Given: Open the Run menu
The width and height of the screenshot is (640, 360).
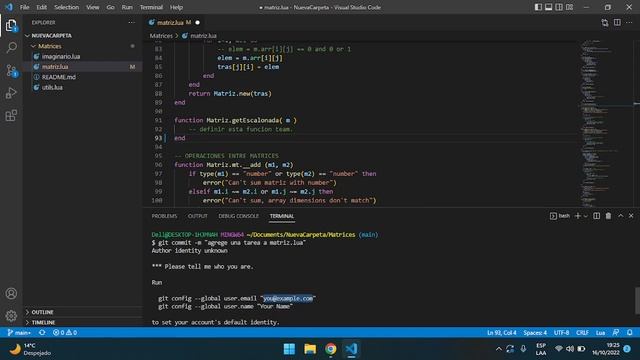Looking at the screenshot, I should 127,7.
